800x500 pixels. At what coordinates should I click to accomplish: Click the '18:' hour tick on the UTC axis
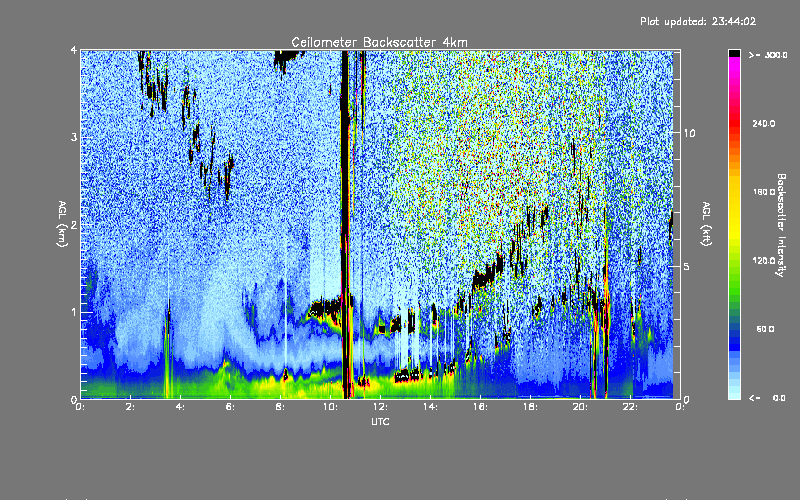[531, 407]
